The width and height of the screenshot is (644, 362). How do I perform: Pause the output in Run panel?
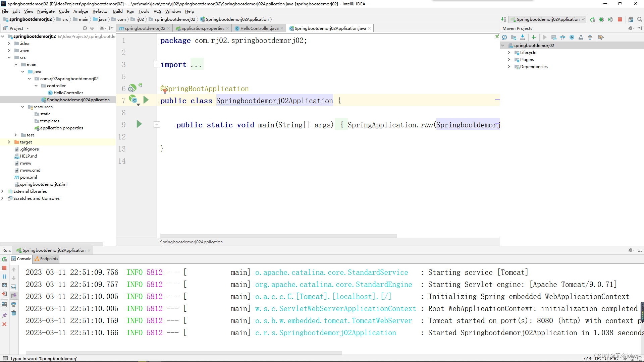point(4,277)
